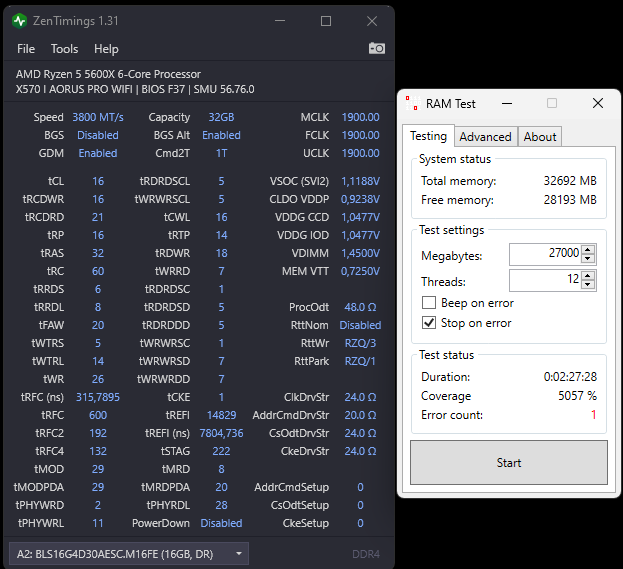
Task: Click the ZenTimings green app logo icon
Action: (x=19, y=21)
